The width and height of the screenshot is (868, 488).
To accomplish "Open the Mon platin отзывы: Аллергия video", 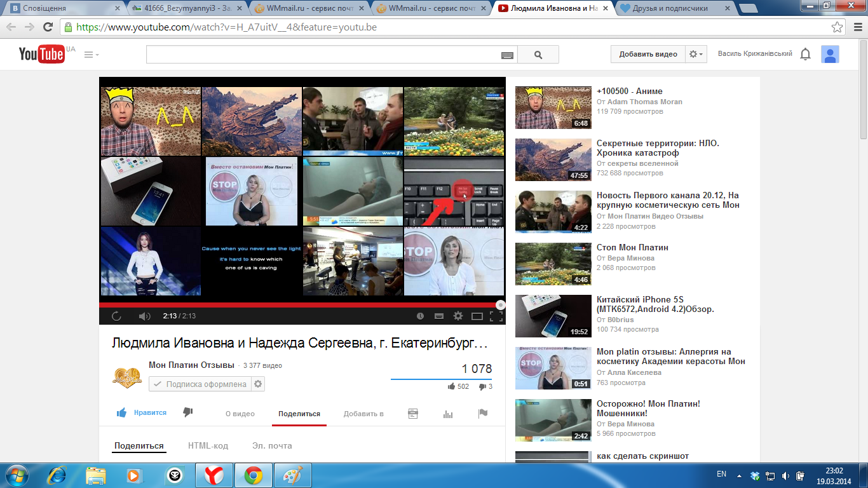I will pos(670,356).
